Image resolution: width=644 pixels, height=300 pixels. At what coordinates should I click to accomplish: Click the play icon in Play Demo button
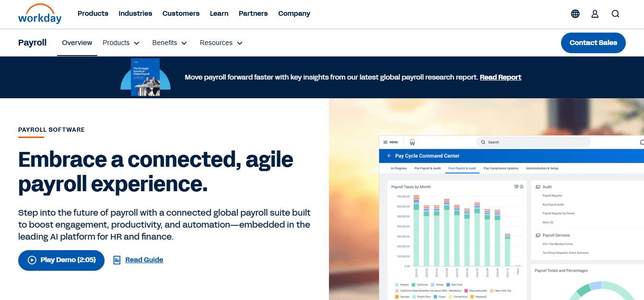32,260
